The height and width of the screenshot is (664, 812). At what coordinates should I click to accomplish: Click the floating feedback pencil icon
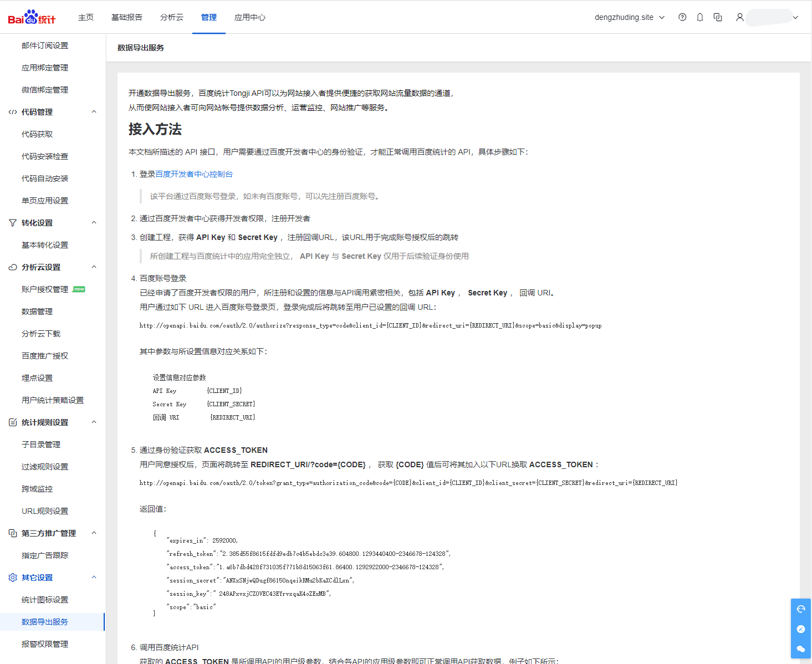tap(801, 629)
